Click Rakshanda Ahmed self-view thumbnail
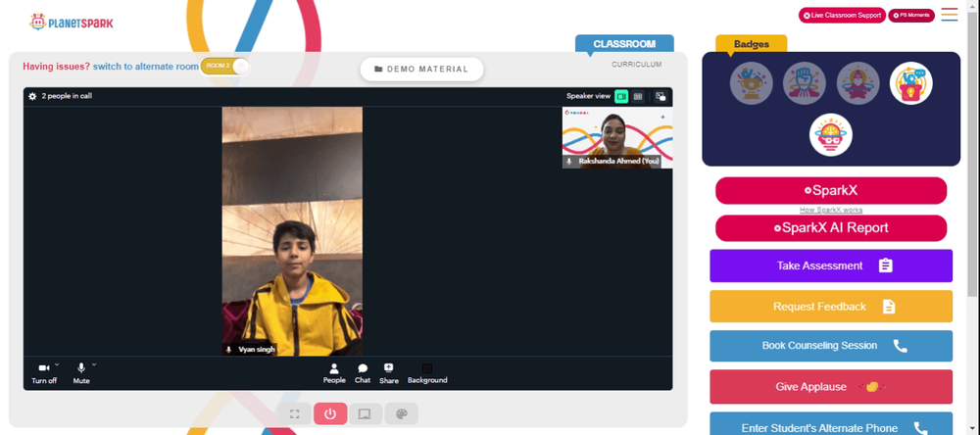 click(617, 137)
